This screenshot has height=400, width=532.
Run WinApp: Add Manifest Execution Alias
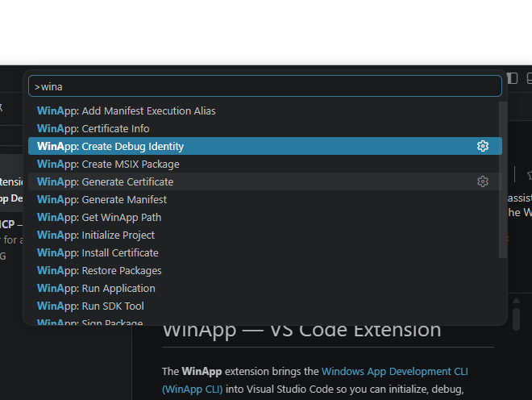click(265, 110)
